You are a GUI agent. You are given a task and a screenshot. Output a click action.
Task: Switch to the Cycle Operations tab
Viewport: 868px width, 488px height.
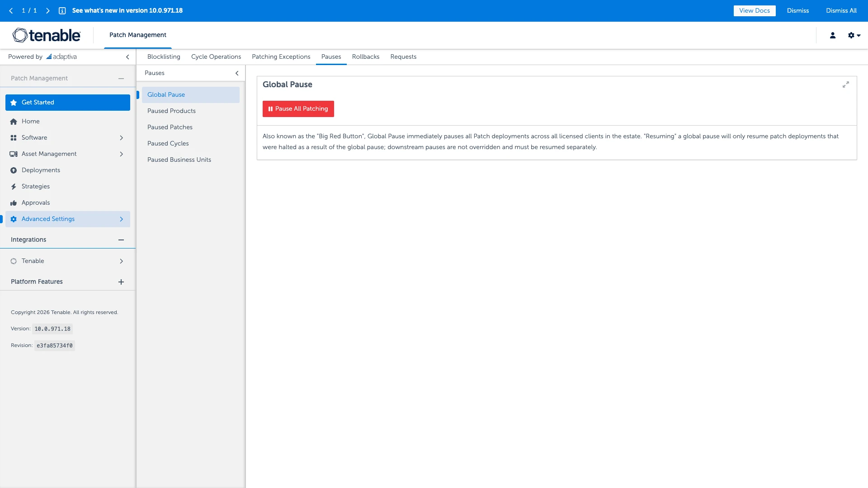click(216, 57)
